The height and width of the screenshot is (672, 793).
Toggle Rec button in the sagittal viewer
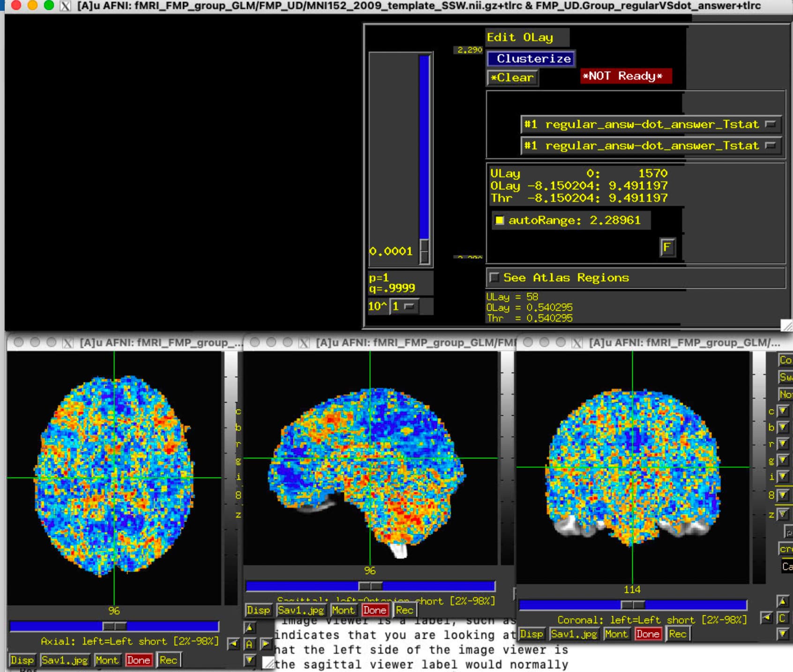tap(404, 610)
